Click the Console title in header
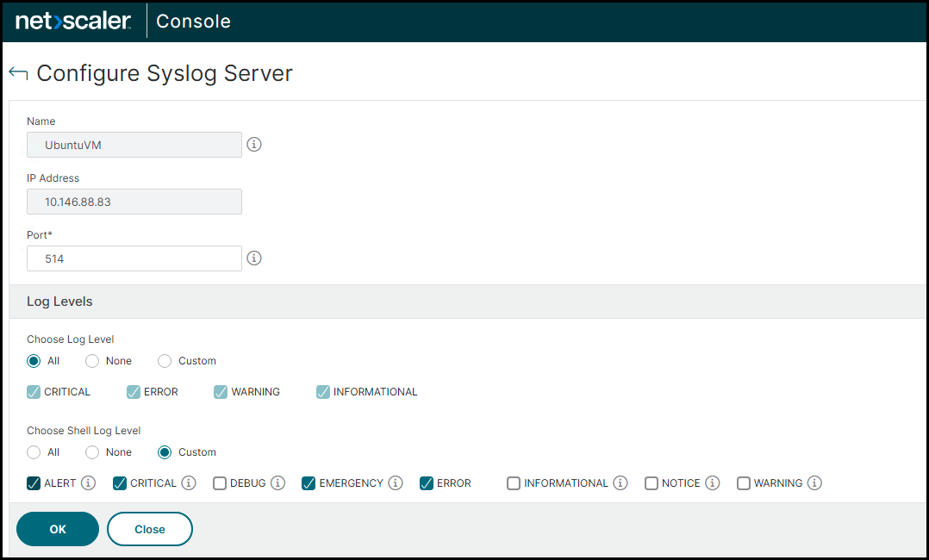This screenshot has height=560, width=929. point(193,22)
